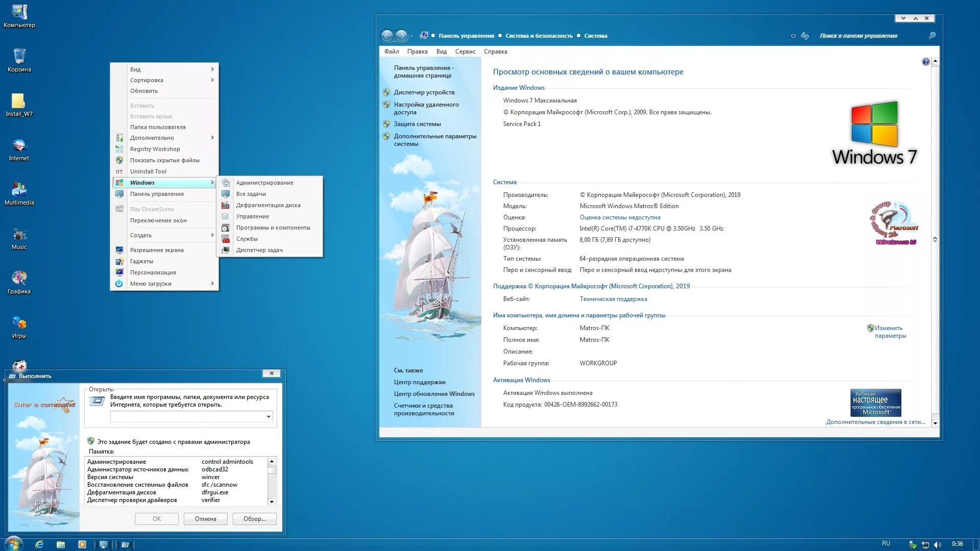Image resolution: width=980 pixels, height=551 pixels.
Task: Expand the Меню загрузки submenu
Action: 153,283
